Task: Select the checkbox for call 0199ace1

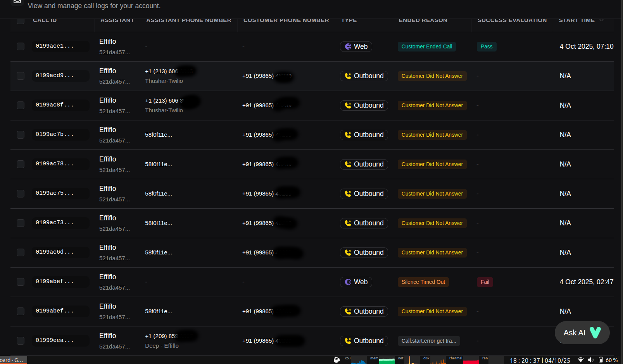Action: click(21, 46)
